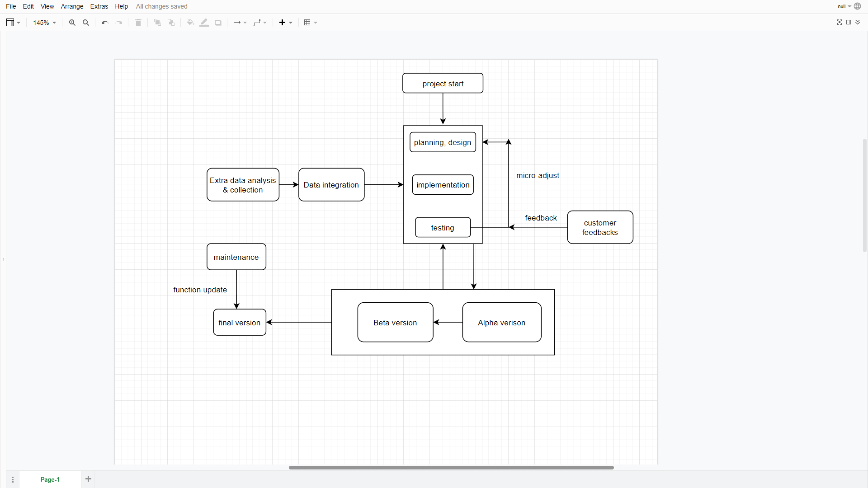The image size is (868, 488).
Task: Open the language globe icon
Action: tap(858, 6)
